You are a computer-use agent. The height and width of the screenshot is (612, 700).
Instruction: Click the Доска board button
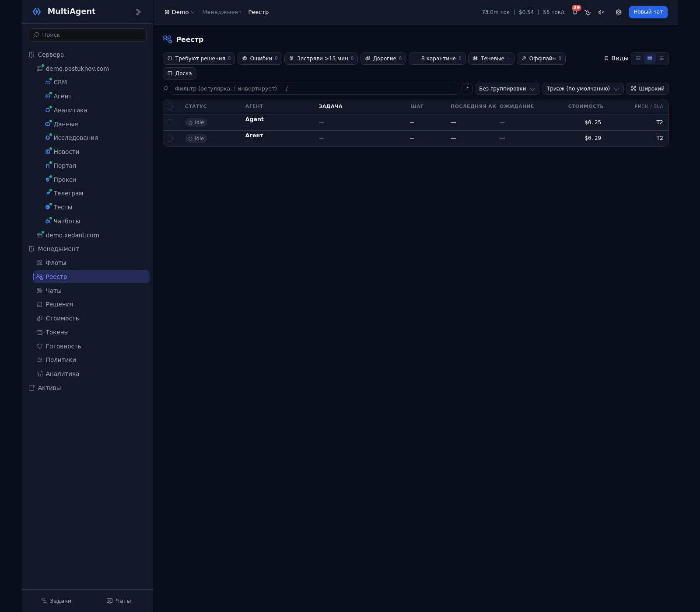pos(179,73)
